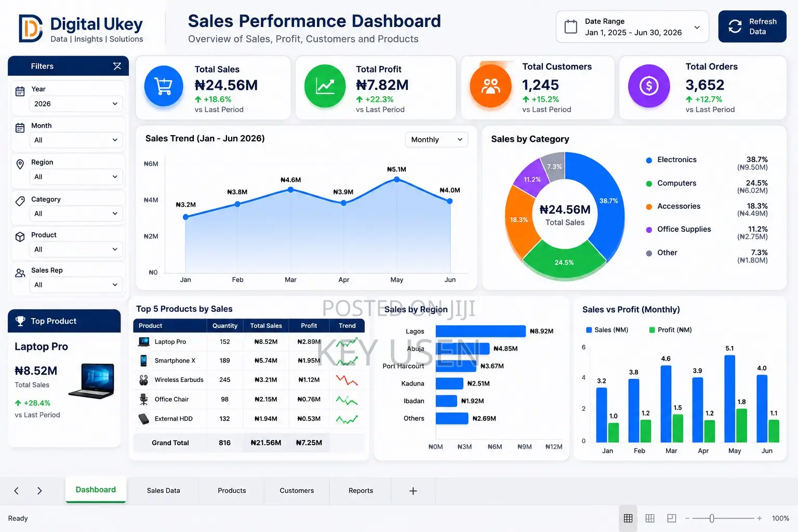
Task: Open the Region filter dropdown
Action: pos(76,177)
